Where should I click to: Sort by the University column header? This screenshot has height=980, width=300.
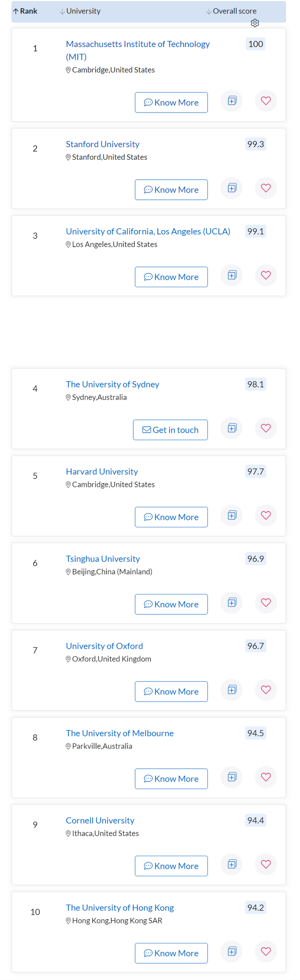(x=80, y=11)
